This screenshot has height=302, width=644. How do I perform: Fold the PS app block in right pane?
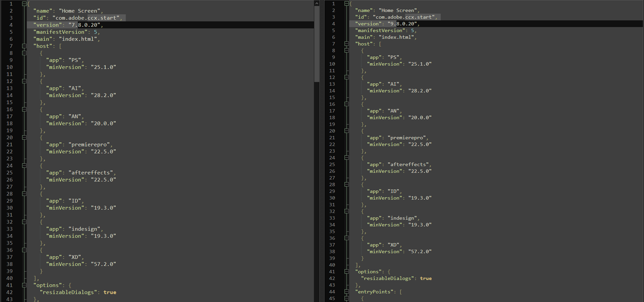[346, 51]
